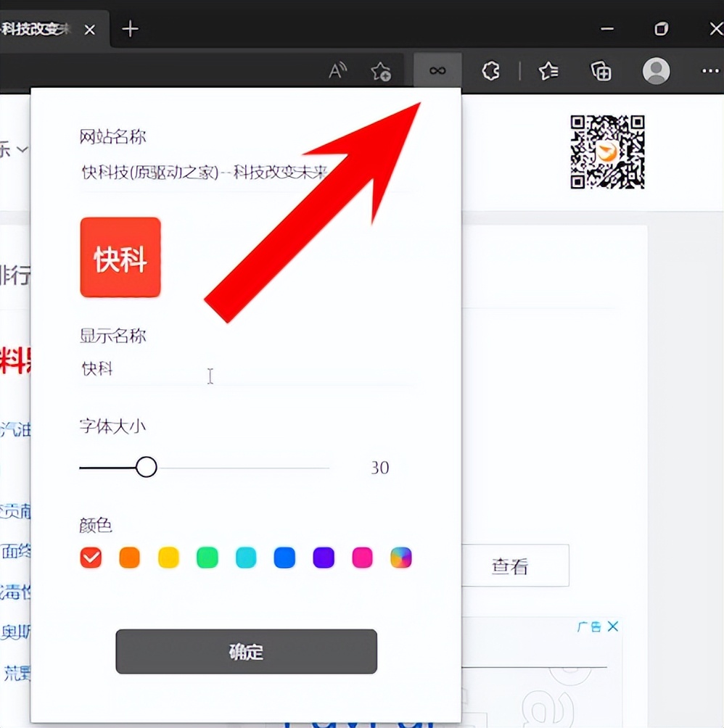Select the rainbow gradient color swatch
The width and height of the screenshot is (724, 728).
point(401,558)
